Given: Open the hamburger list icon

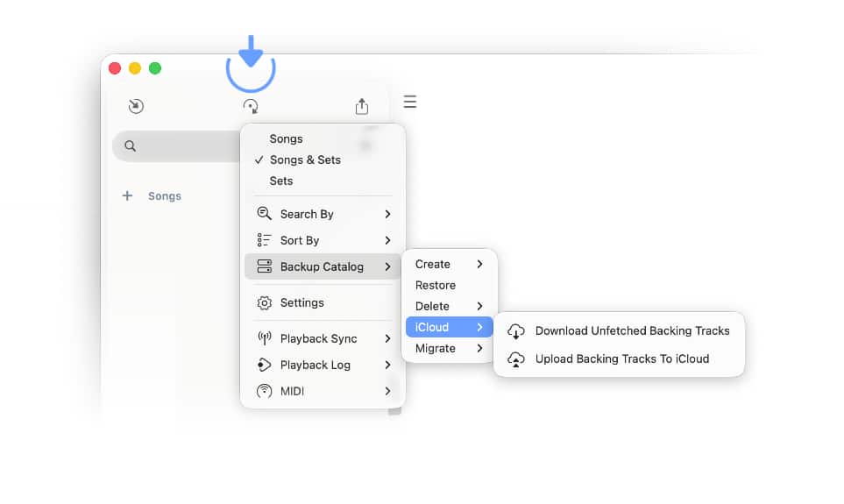Looking at the screenshot, I should click(x=409, y=101).
